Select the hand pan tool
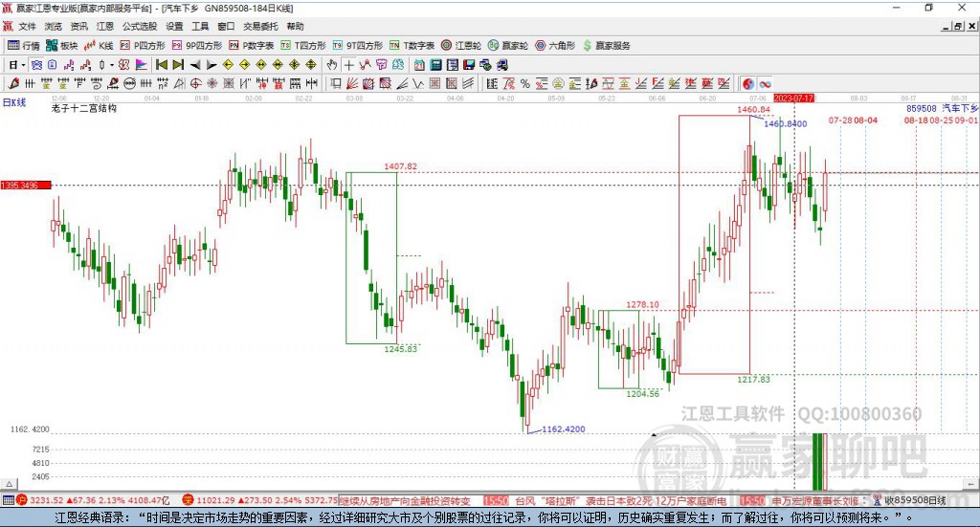The image size is (980, 527). (332, 65)
